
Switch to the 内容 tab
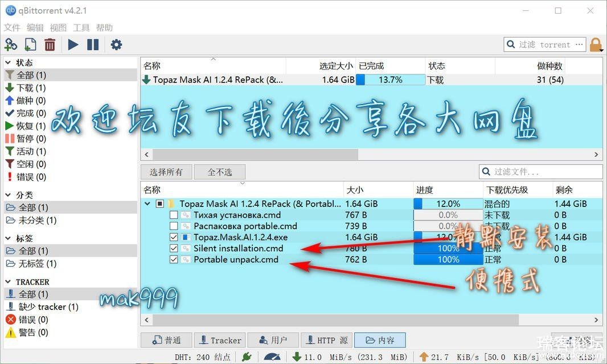coord(380,340)
